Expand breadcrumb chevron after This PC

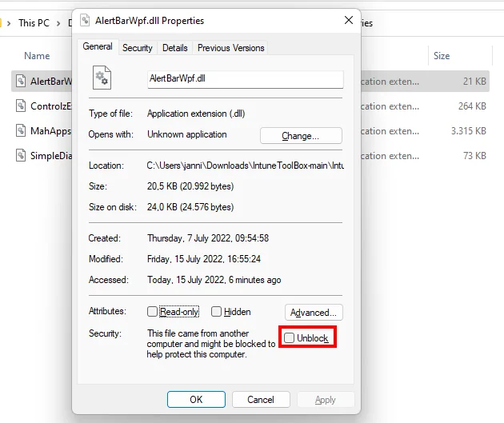tap(58, 23)
